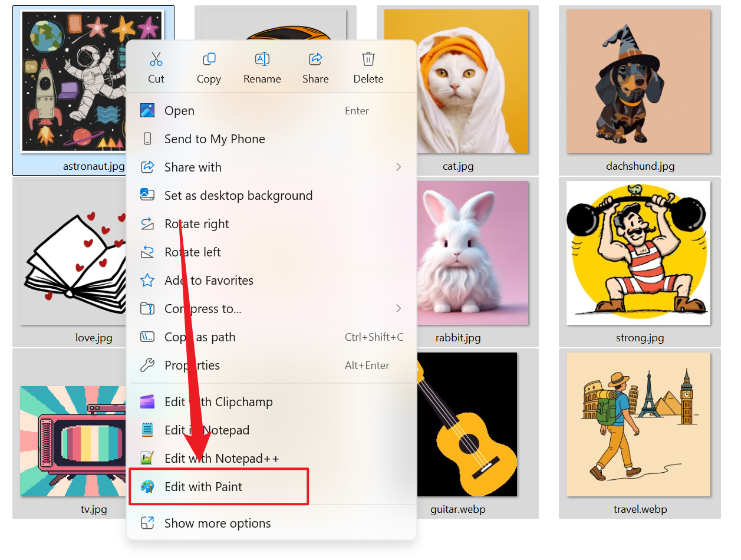Click the cat.jpg file name
Viewport: 741px width, 560px height.
pyautogui.click(x=458, y=166)
